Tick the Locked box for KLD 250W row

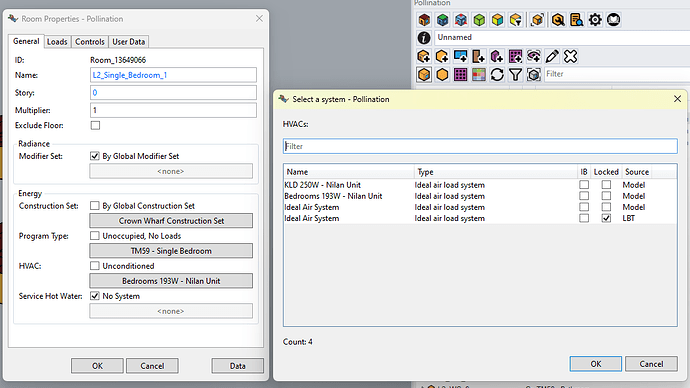pos(606,185)
